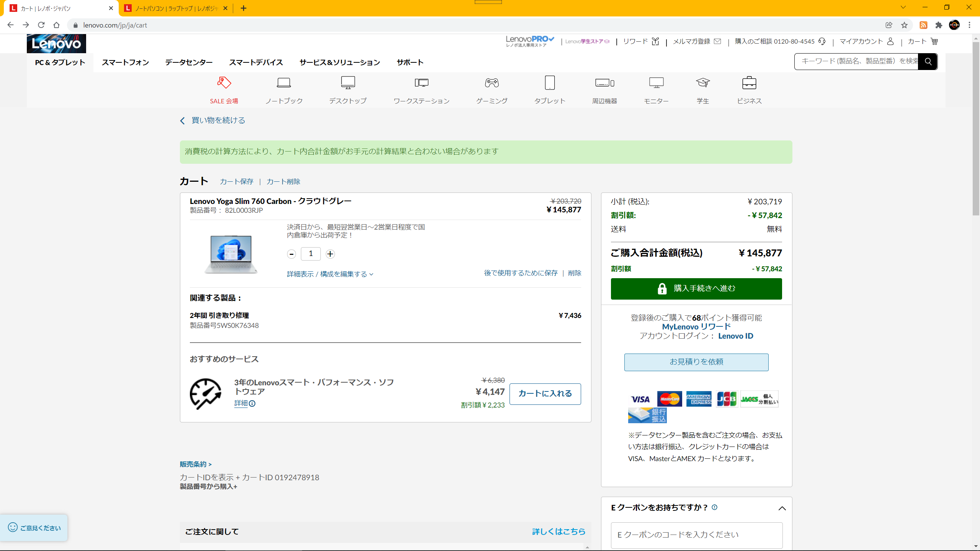
Task: Open the ゲーミング controller icon
Action: (492, 83)
